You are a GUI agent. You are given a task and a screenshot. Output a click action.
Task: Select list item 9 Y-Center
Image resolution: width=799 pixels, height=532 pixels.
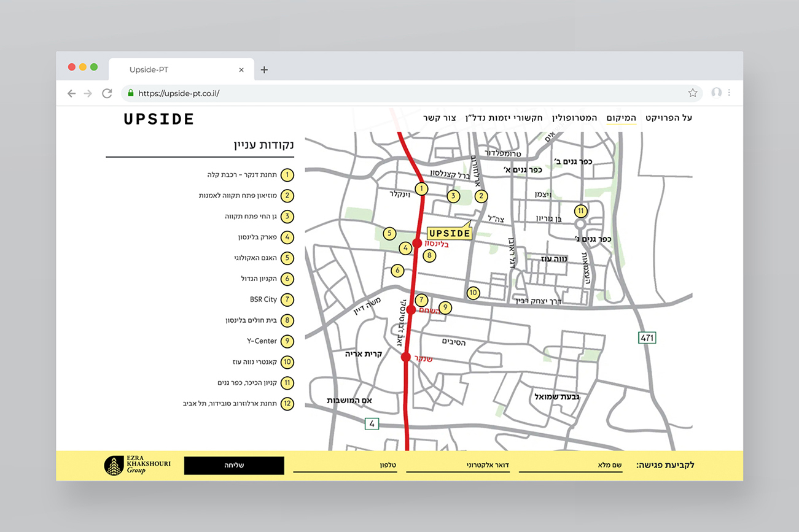(x=270, y=341)
